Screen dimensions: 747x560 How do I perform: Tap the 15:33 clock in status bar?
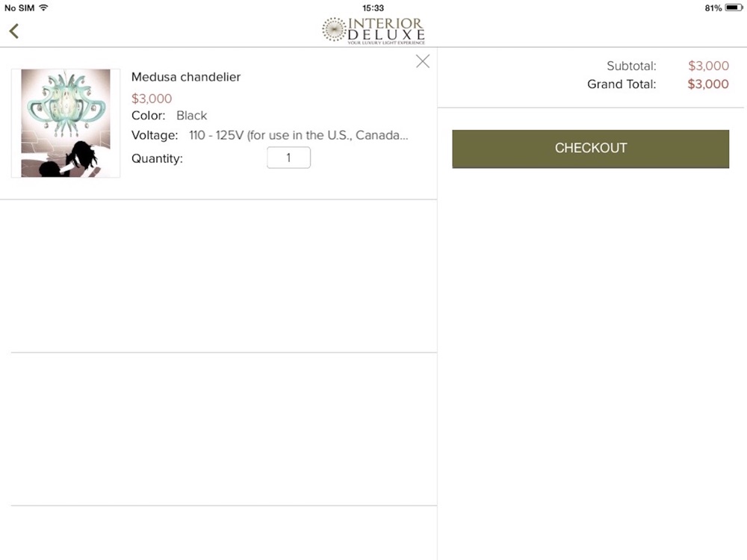coord(373,7)
